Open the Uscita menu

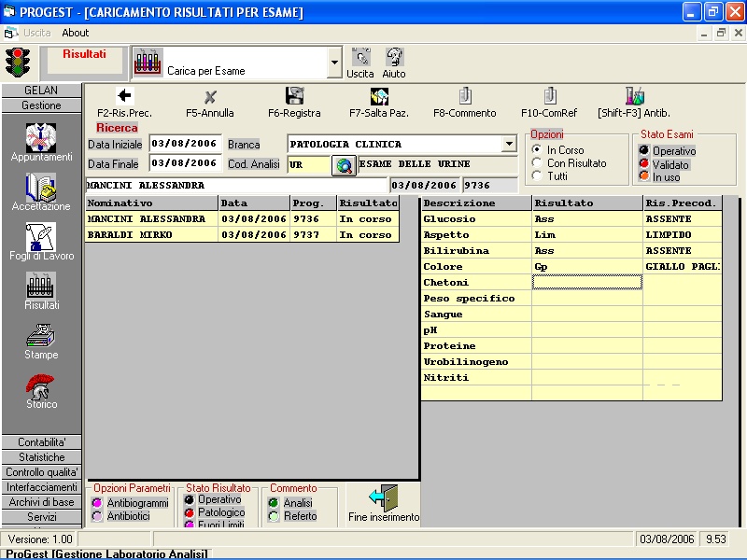pos(37,33)
